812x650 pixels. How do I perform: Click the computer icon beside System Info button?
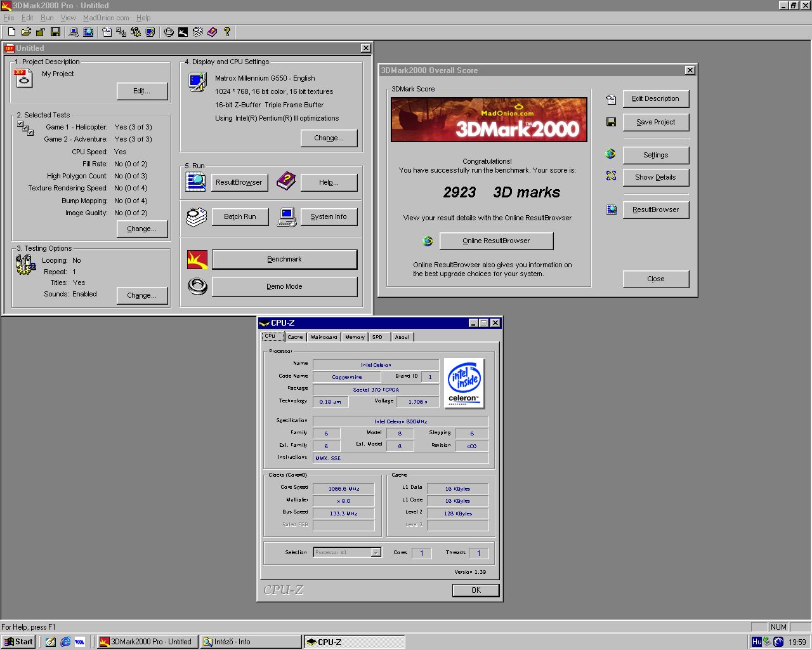point(287,217)
